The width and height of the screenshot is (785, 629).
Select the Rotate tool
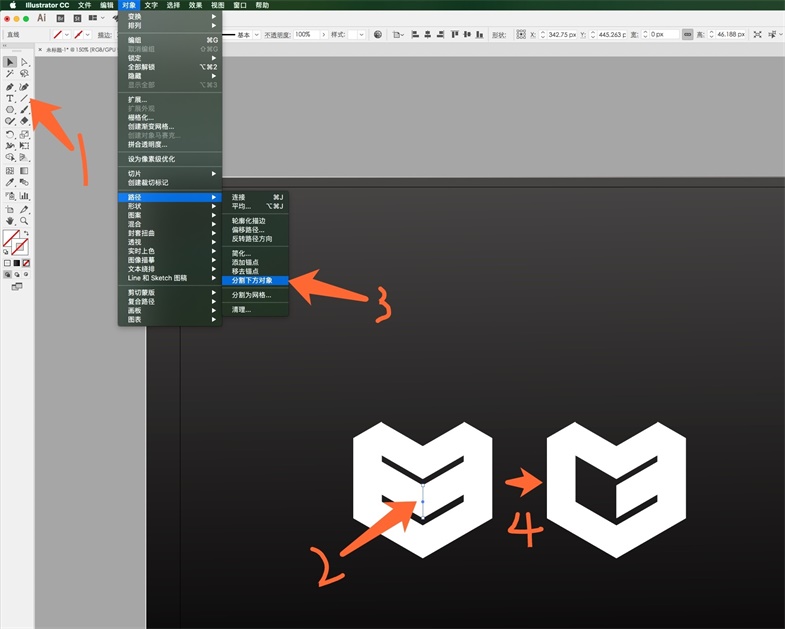(10, 134)
